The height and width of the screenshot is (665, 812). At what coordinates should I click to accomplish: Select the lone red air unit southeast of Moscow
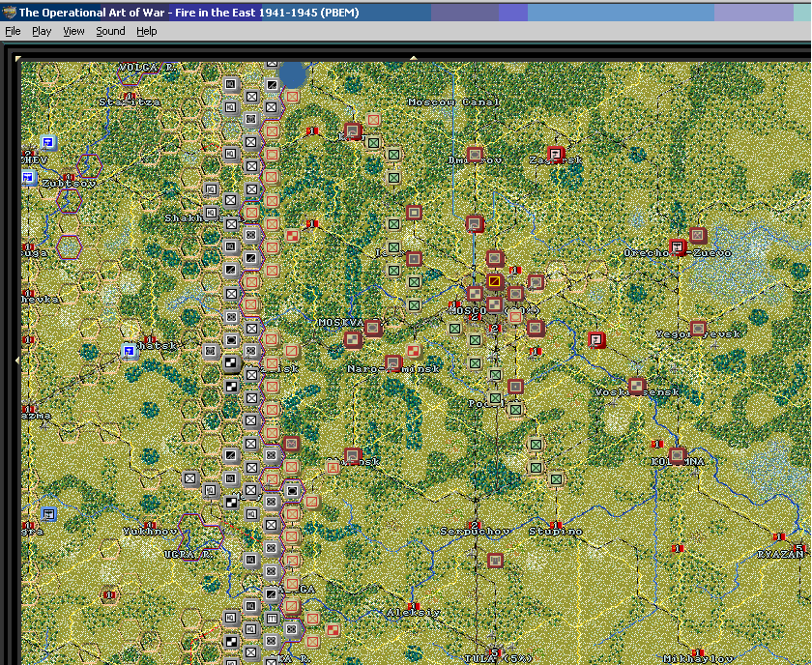(596, 340)
